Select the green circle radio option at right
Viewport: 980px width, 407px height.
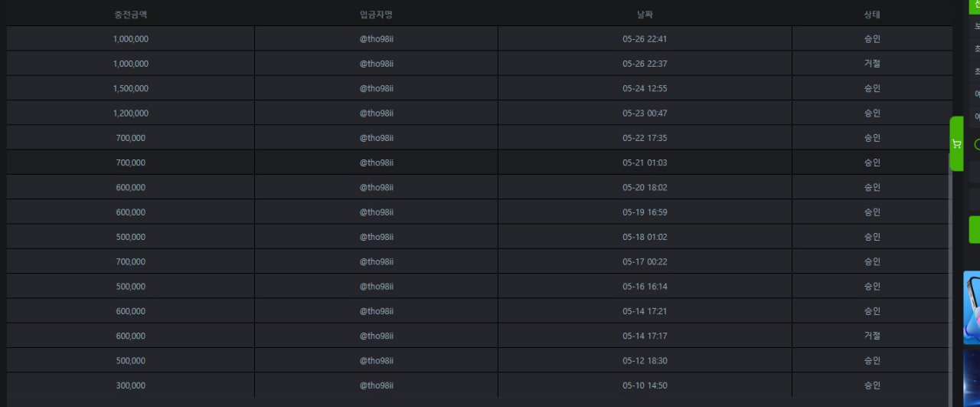(977, 144)
